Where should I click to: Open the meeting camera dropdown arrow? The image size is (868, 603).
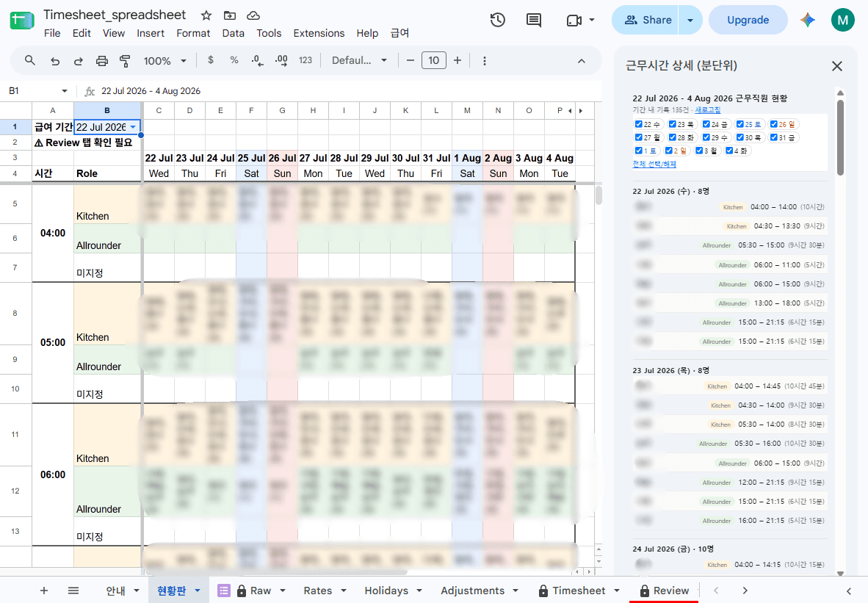point(592,20)
